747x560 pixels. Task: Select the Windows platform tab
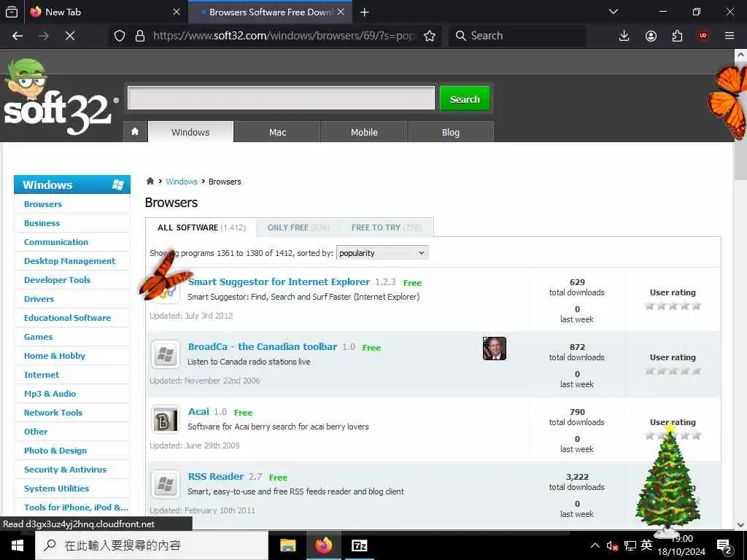pyautogui.click(x=190, y=132)
